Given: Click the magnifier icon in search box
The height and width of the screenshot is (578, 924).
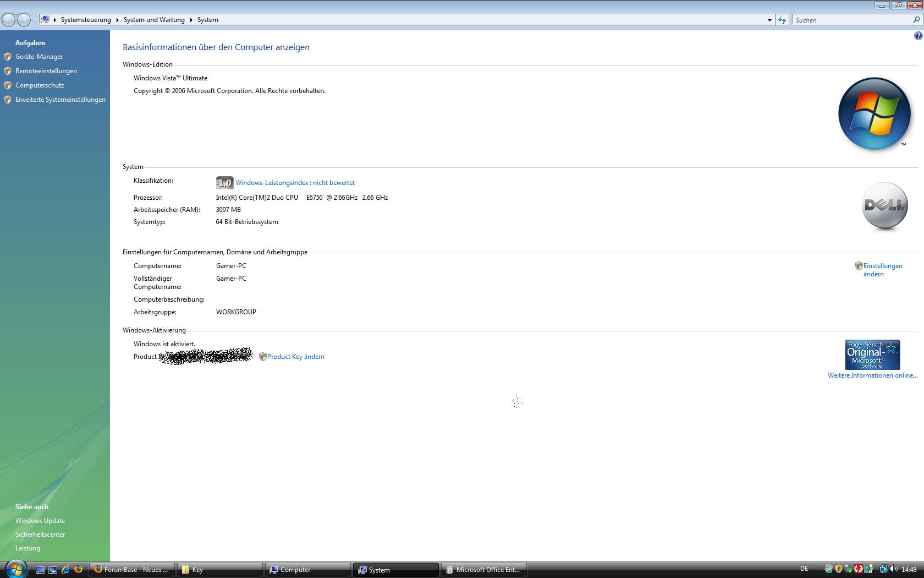Looking at the screenshot, I should [916, 20].
